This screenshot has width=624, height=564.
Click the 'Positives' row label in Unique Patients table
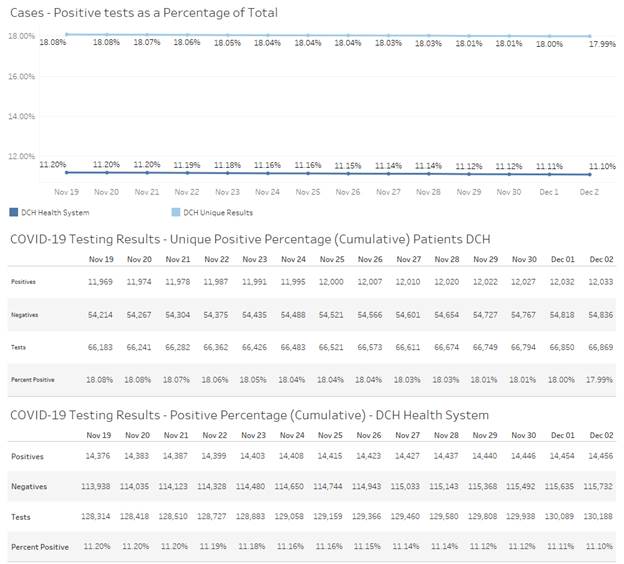coord(23,282)
